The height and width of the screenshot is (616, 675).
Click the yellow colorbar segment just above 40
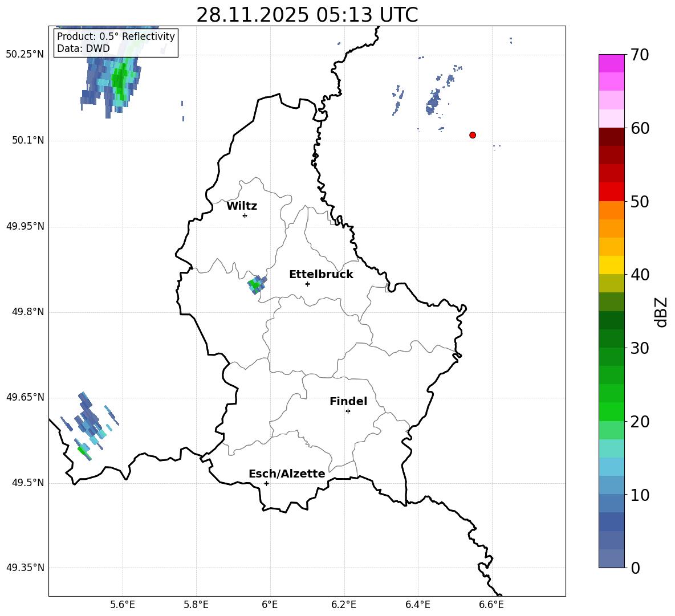point(612,265)
